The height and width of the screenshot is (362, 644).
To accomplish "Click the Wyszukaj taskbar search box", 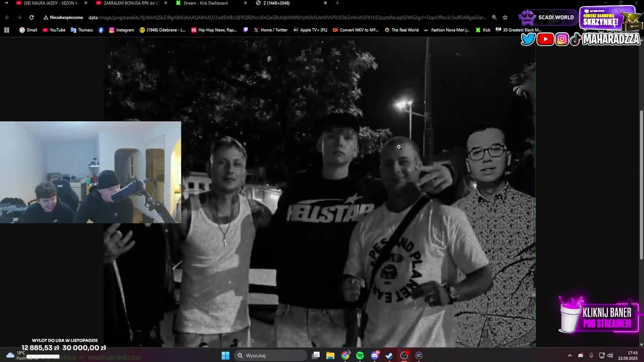I will pos(271,355).
